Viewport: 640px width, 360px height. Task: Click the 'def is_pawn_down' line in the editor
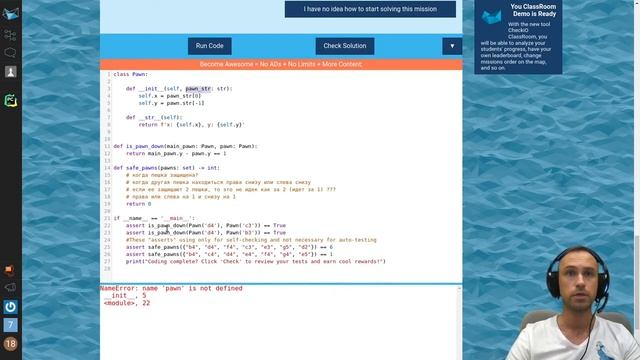pos(185,146)
